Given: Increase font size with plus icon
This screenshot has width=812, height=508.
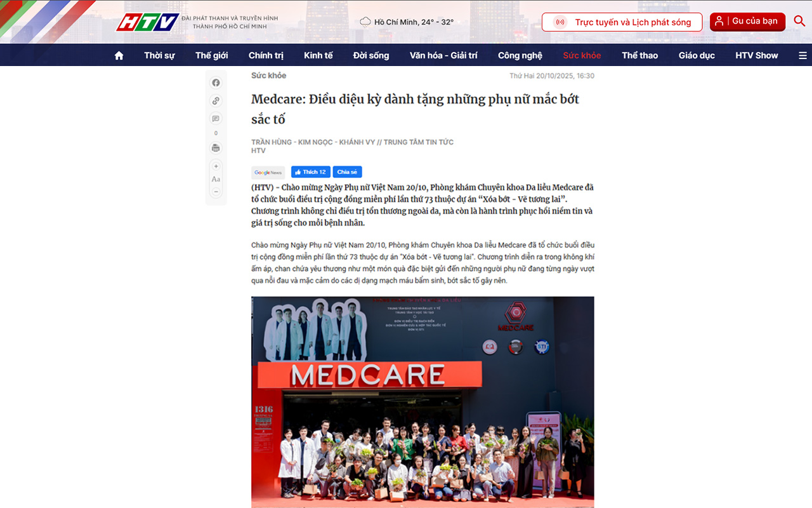Looking at the screenshot, I should click(216, 166).
